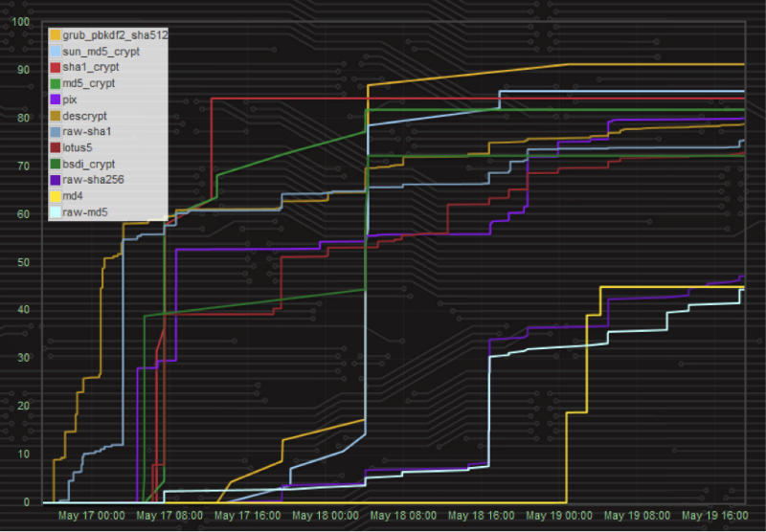The image size is (766, 532).
Task: Click the md5_crypt legend color swatch
Action: pyautogui.click(x=56, y=83)
